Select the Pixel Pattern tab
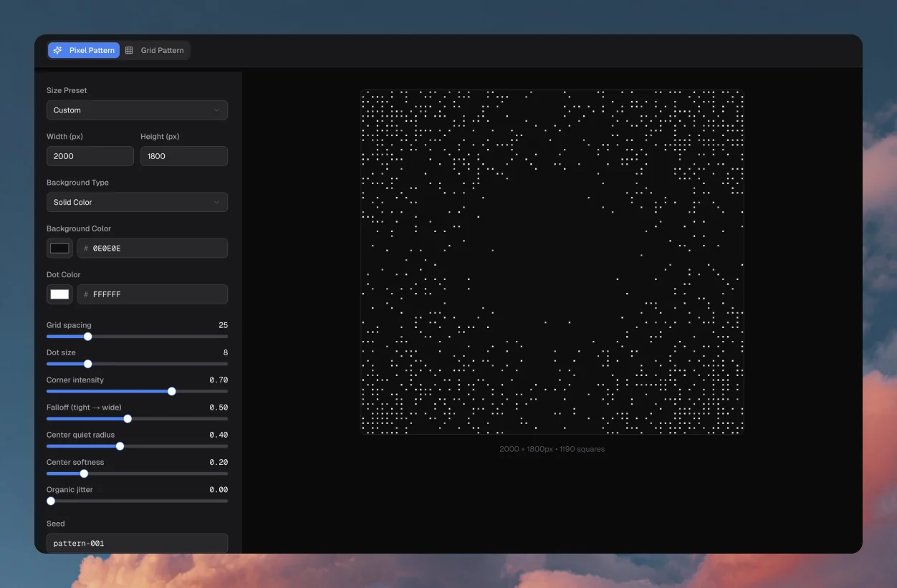897x588 pixels. [x=84, y=50]
